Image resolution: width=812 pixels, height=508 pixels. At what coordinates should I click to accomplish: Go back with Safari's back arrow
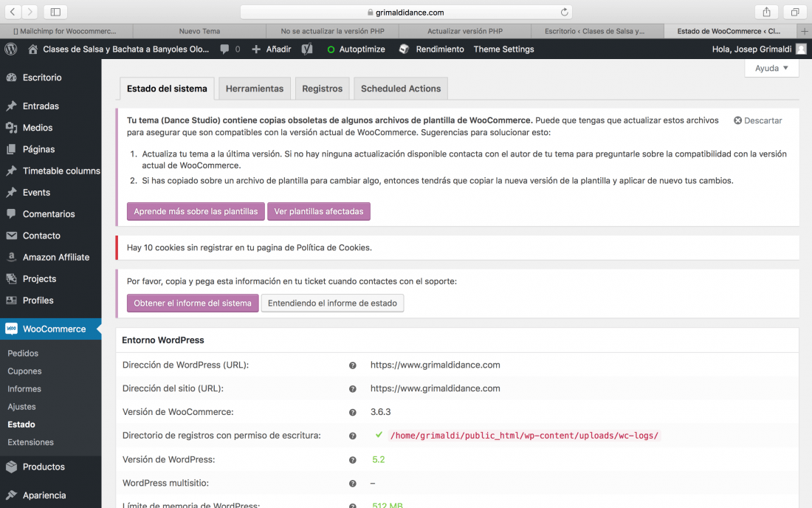13,11
